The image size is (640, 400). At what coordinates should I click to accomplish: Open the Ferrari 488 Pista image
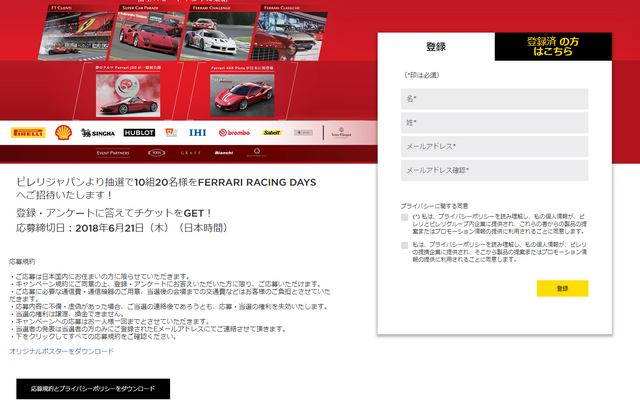pyautogui.click(x=242, y=96)
